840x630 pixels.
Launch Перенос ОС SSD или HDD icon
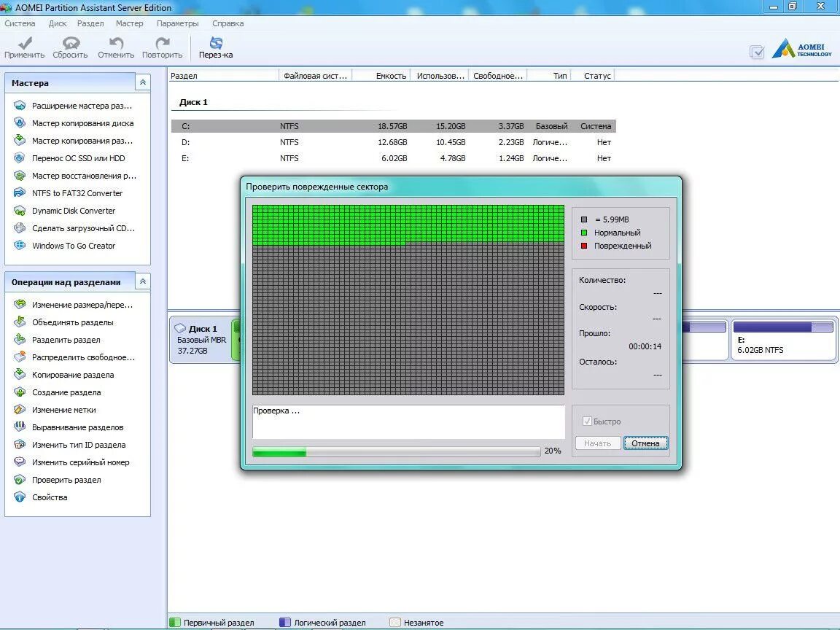coord(20,158)
